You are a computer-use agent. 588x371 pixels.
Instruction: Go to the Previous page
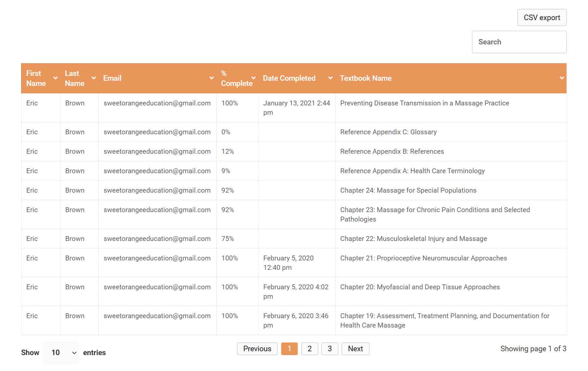pos(257,349)
